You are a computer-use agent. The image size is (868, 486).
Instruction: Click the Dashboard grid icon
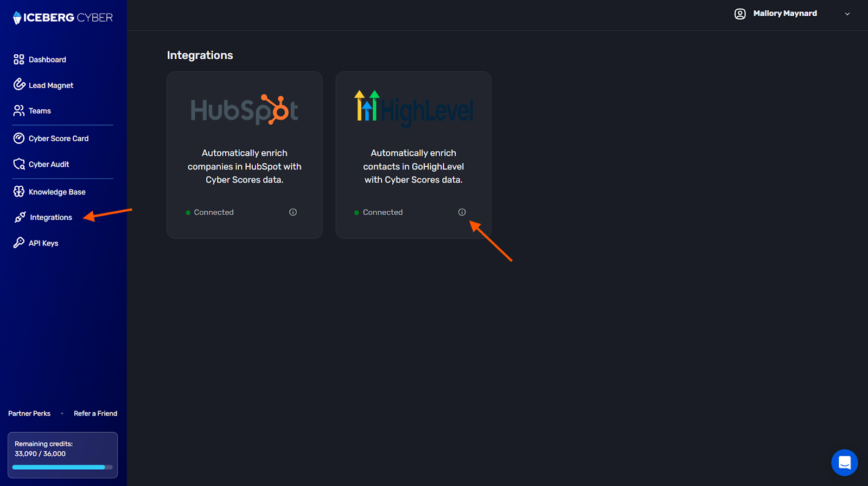19,59
